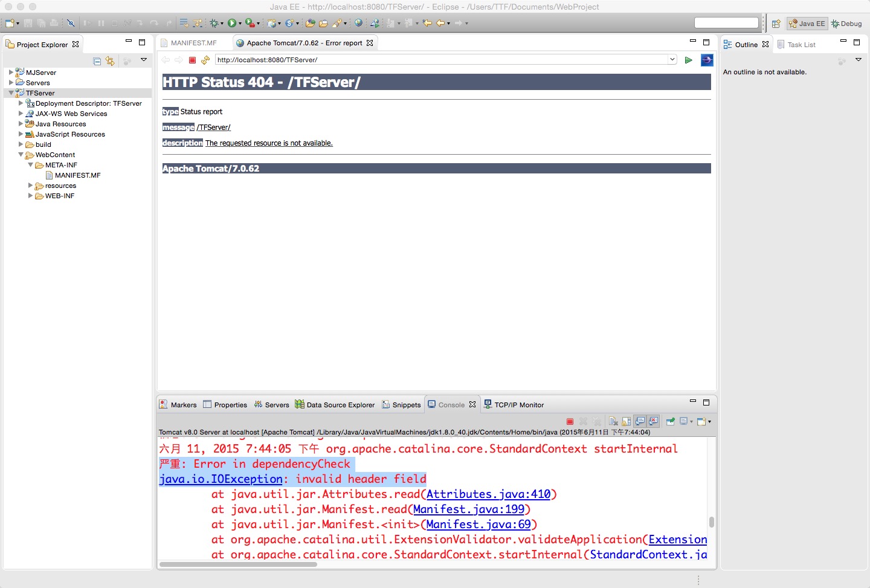Switch to Debug perspective
Screen dimensions: 870x588
click(x=846, y=24)
